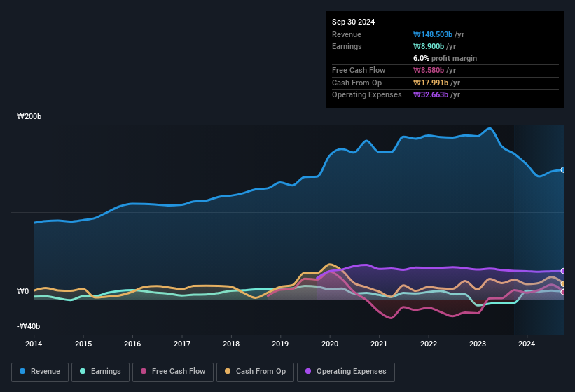Toggle the Cash From Op legend button
The height and width of the screenshot is (392, 575).
click(255, 372)
